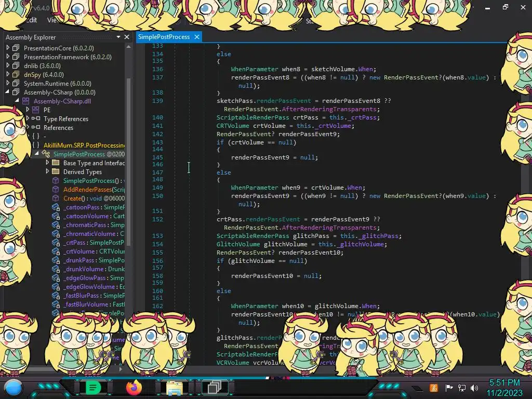
Task: Click the _crtVolume field icon
Action: 56,251
